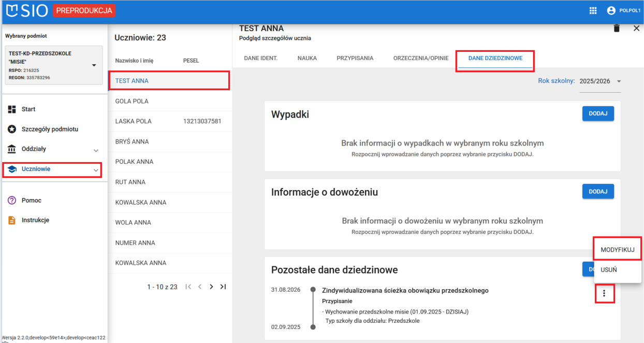Open Instrukcje documents section
Image resolution: width=644 pixels, height=343 pixels.
[x=35, y=220]
